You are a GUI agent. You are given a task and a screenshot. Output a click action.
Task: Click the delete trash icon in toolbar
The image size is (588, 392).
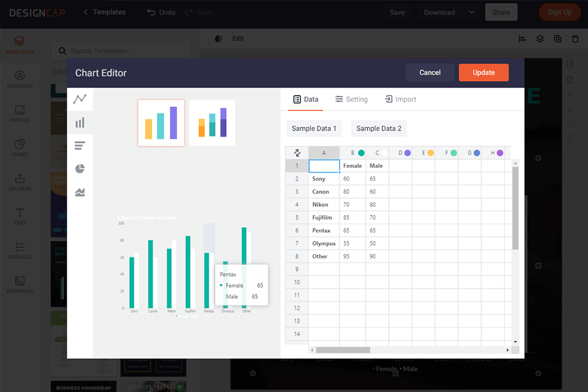tap(575, 39)
